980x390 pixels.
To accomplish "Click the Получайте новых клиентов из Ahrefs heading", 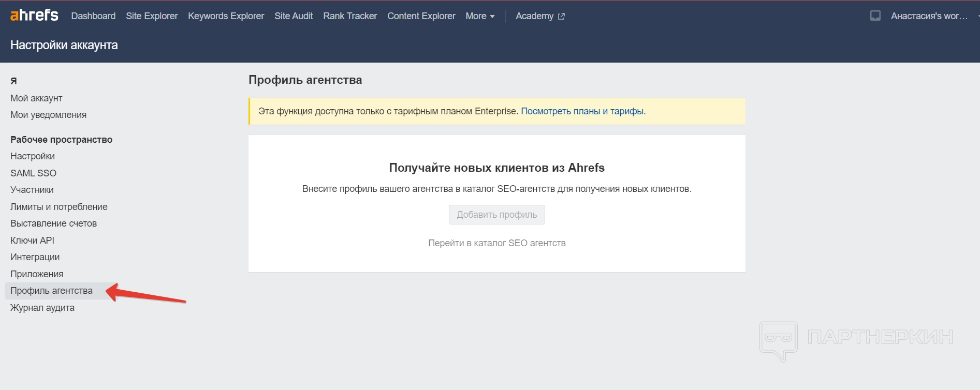I will pos(497,168).
